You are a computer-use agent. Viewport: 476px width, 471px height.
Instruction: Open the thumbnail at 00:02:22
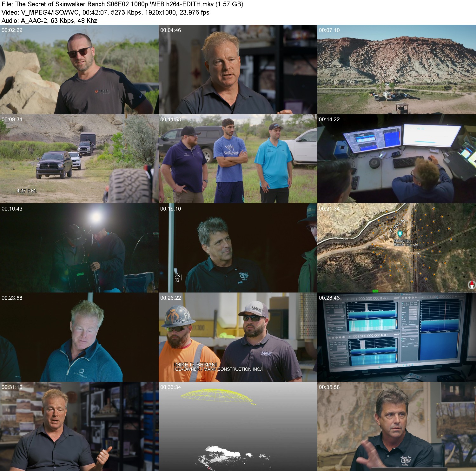pyautogui.click(x=79, y=70)
